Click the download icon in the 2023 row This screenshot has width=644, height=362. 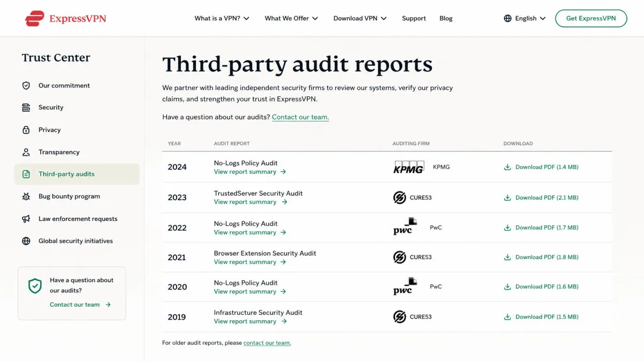507,198
